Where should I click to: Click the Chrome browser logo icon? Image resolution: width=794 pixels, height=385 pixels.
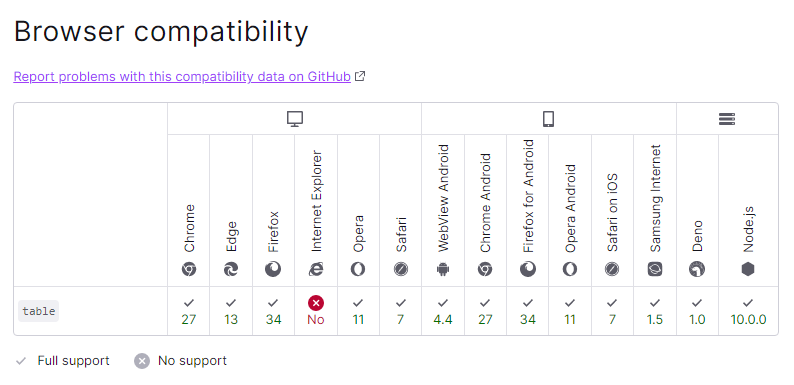pos(189,269)
